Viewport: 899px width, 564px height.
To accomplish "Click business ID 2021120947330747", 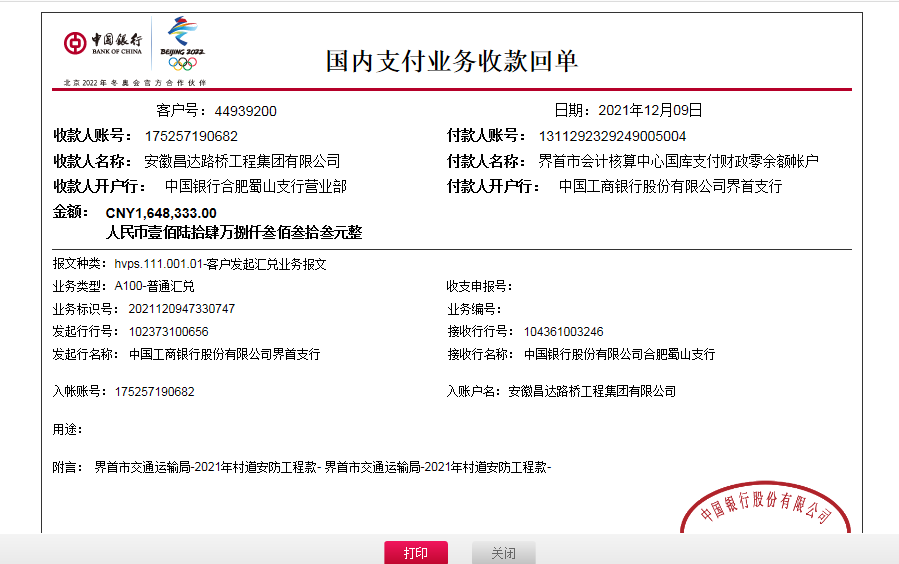I will (x=181, y=309).
